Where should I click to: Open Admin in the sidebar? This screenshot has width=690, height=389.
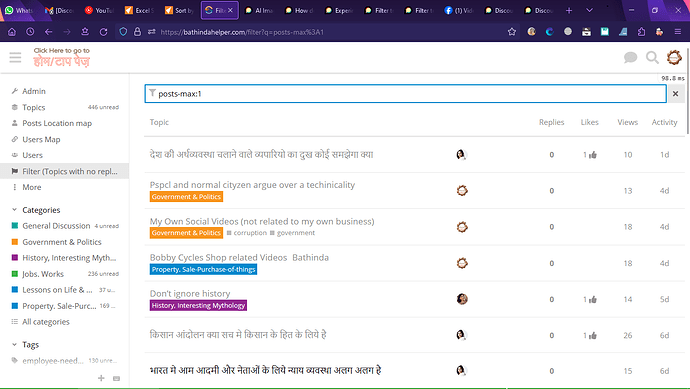pyautogui.click(x=34, y=91)
